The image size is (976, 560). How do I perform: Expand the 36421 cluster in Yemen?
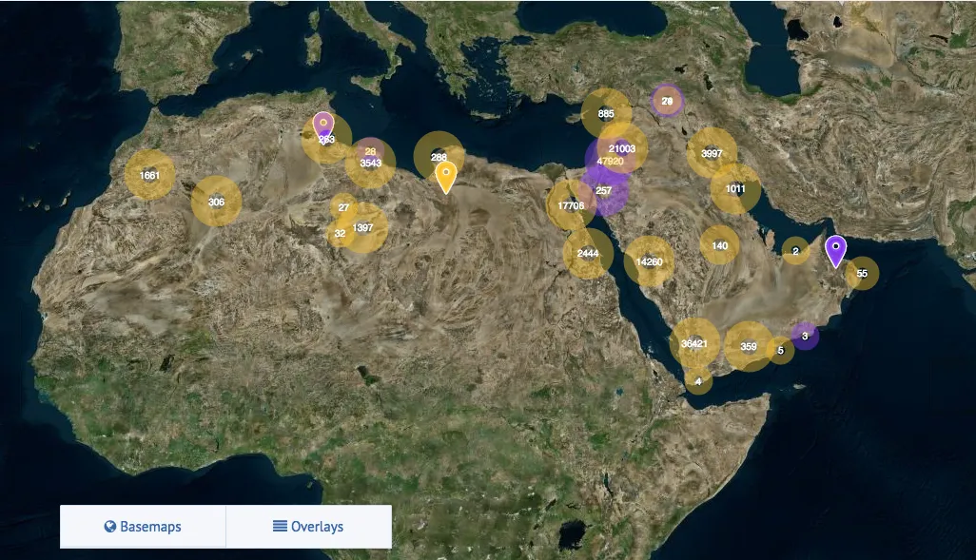694,343
